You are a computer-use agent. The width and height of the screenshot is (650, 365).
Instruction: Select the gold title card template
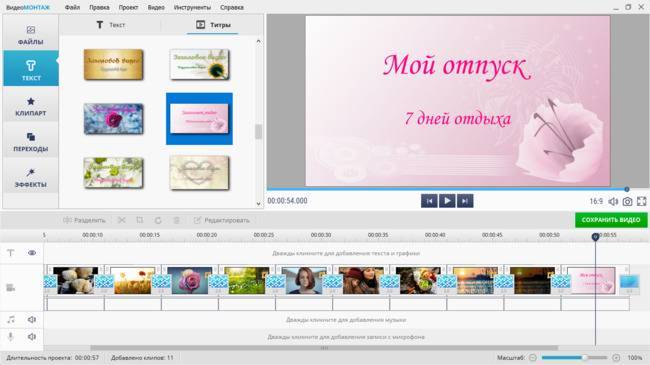[113, 65]
